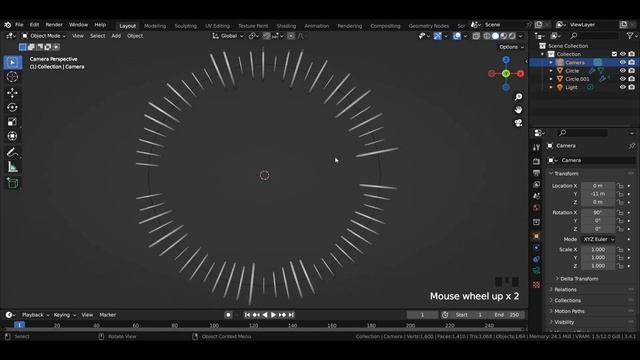Open the Object Mode dropdown
Screen dimensions: 640x360
click(x=44, y=36)
